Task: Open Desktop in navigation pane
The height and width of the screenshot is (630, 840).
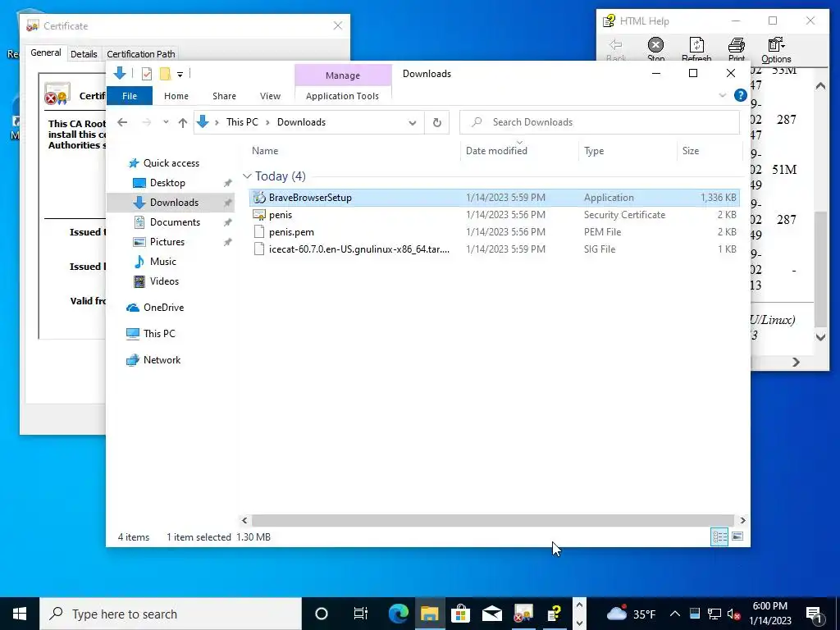Action: pyautogui.click(x=167, y=183)
